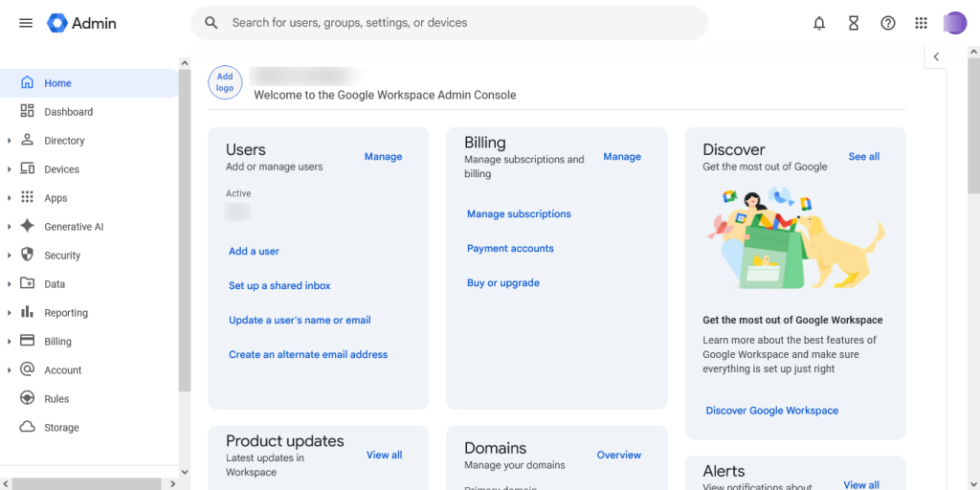The image size is (980, 490).
Task: Open the tasks hourglass icon
Action: (x=854, y=23)
